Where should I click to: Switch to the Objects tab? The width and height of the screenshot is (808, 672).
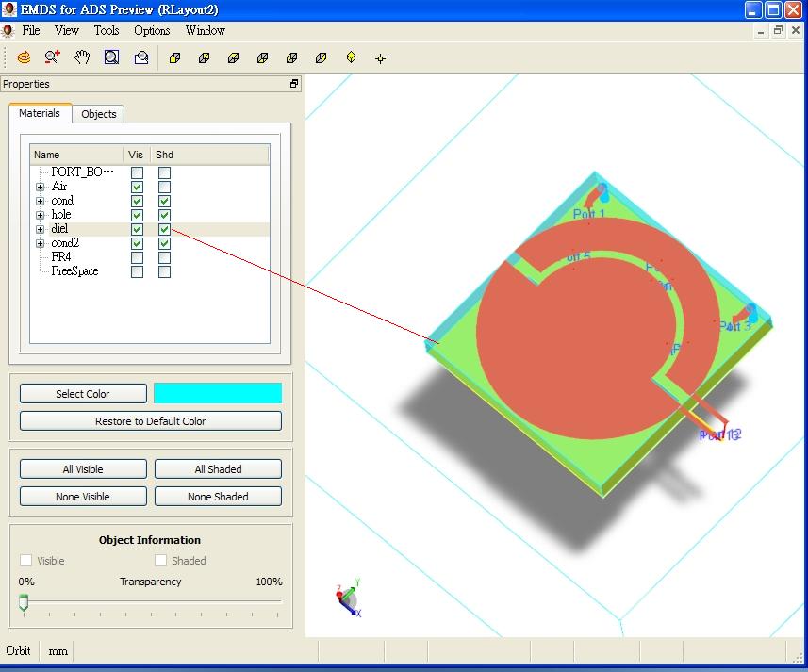coord(98,114)
